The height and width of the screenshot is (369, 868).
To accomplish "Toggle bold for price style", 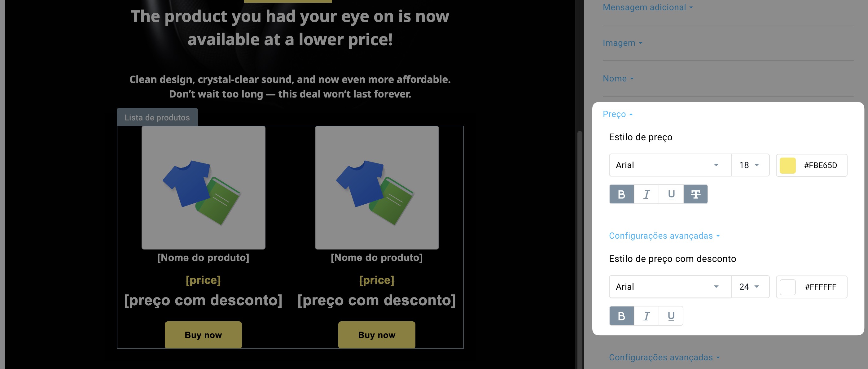I will click(x=622, y=194).
